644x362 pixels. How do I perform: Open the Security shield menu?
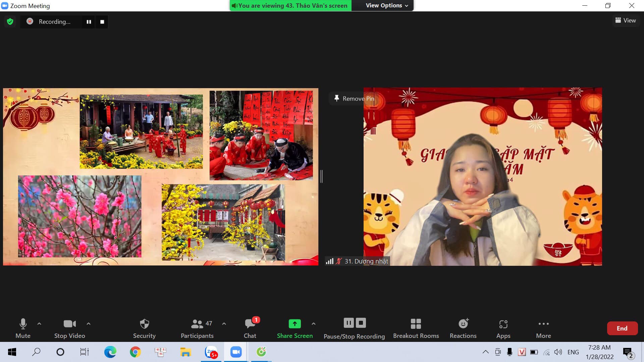pos(144,328)
